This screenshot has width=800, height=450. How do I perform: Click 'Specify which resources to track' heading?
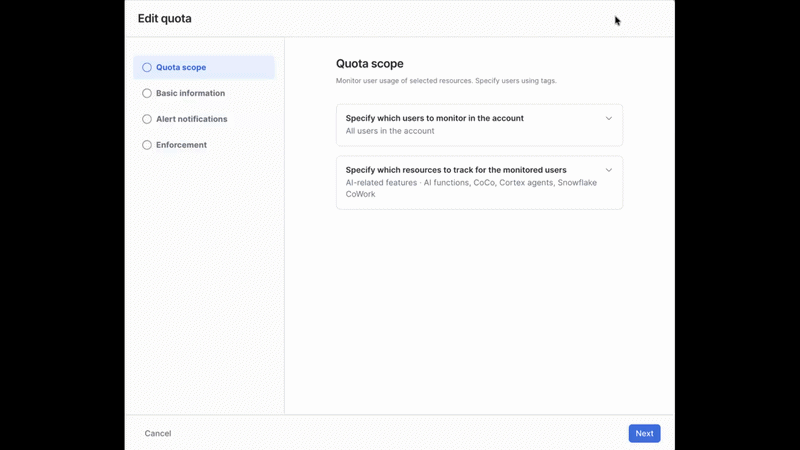coord(456,170)
